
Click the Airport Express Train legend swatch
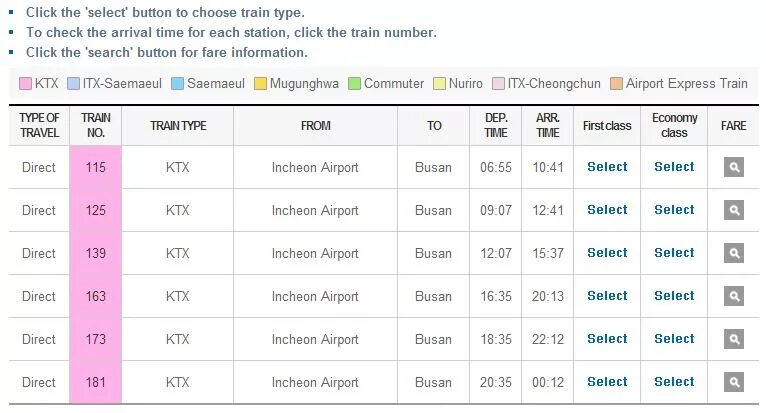(617, 84)
